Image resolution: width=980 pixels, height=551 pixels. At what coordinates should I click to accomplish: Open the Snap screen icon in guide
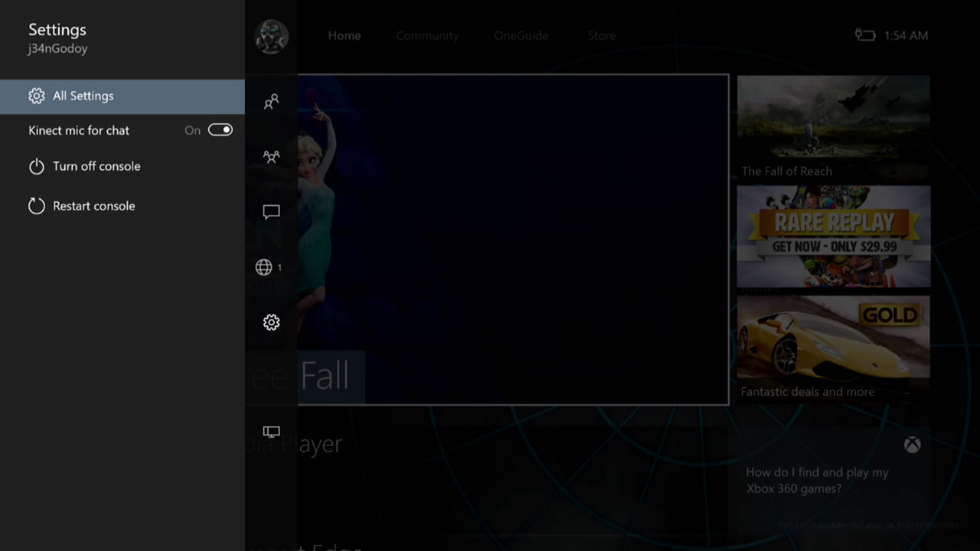point(271,432)
